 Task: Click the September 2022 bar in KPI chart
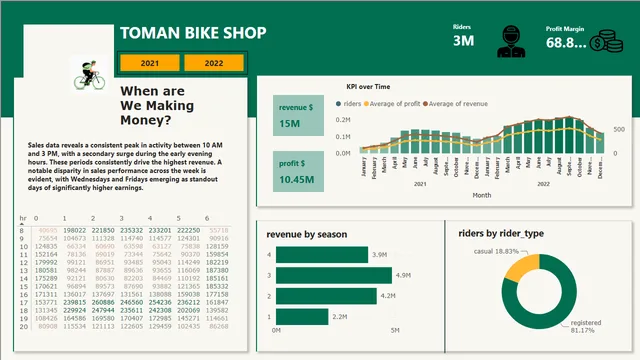click(x=569, y=135)
